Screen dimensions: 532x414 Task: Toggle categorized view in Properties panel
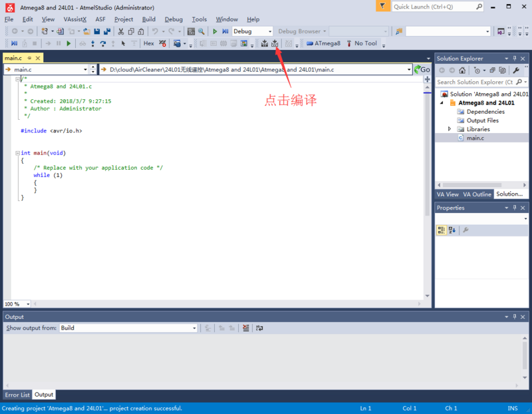(x=442, y=230)
